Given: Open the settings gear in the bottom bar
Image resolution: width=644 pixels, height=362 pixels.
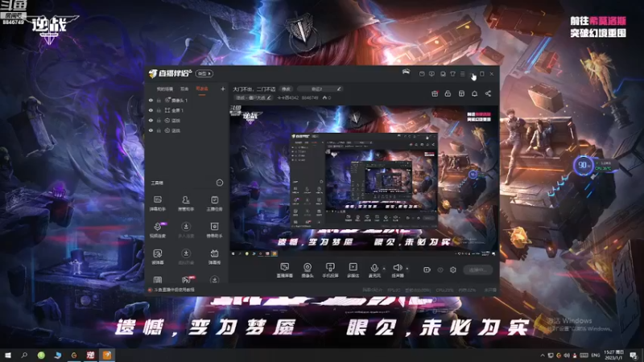Looking at the screenshot, I should [x=453, y=269].
